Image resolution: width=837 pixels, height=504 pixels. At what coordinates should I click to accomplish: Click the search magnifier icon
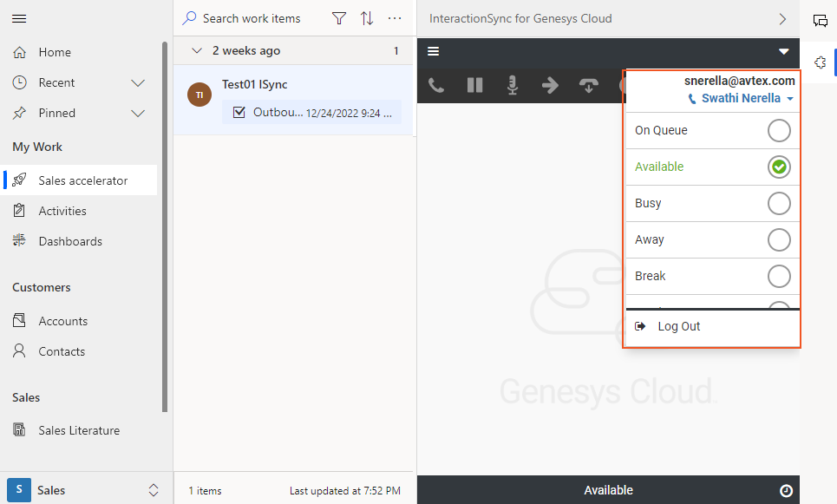(x=189, y=19)
